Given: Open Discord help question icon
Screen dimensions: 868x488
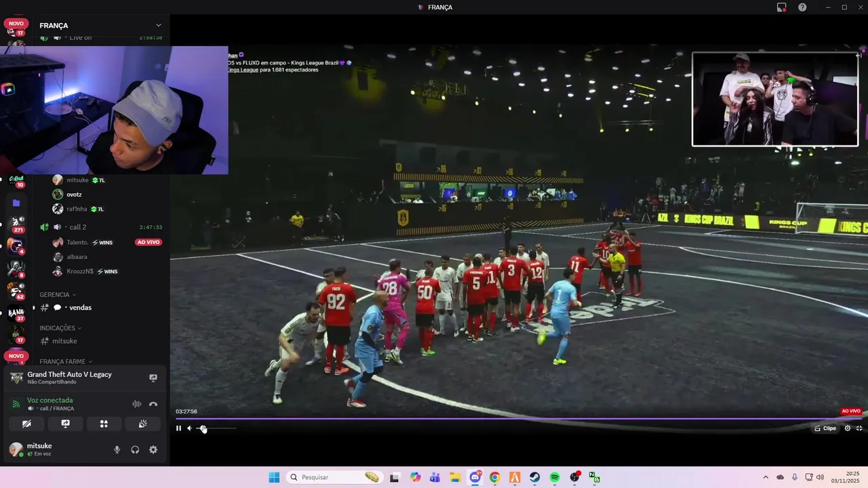Looking at the screenshot, I should pyautogui.click(x=802, y=7).
